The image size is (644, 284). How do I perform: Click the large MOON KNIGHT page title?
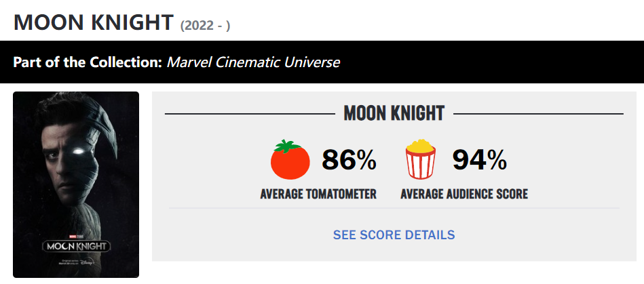click(94, 22)
